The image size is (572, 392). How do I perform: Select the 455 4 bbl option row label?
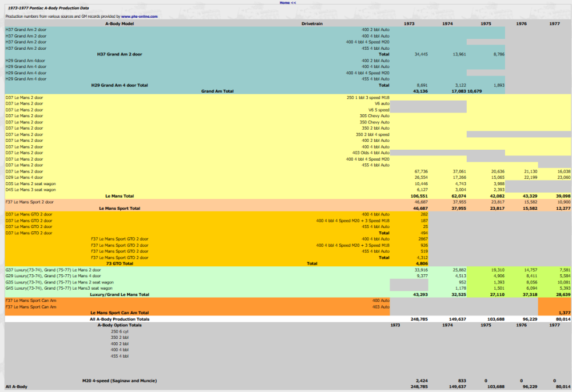(x=120, y=356)
